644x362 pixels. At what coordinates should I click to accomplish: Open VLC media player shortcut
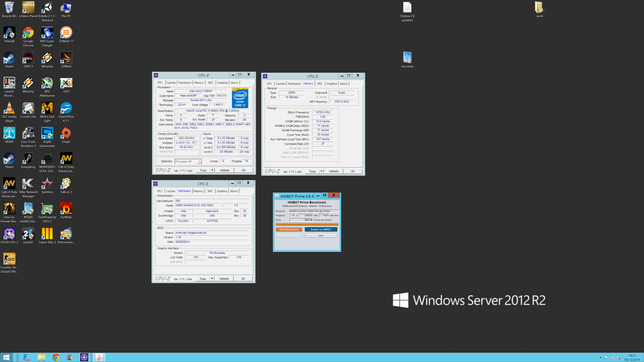[x=9, y=112]
